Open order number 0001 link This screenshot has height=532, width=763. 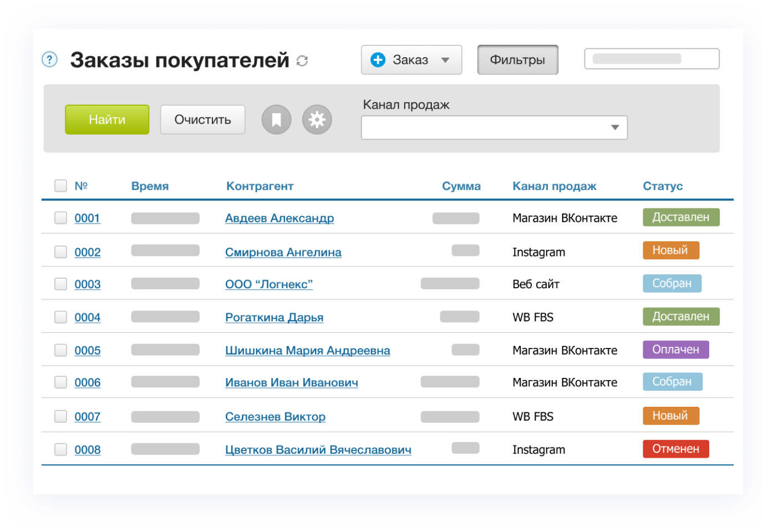click(x=87, y=218)
